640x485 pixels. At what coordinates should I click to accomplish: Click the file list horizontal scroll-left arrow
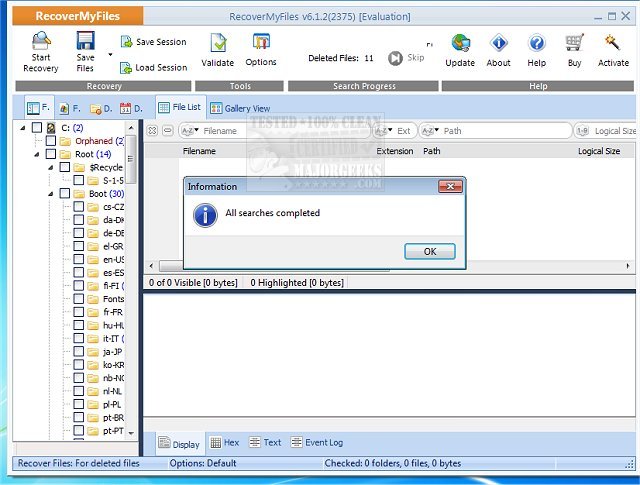(151, 266)
